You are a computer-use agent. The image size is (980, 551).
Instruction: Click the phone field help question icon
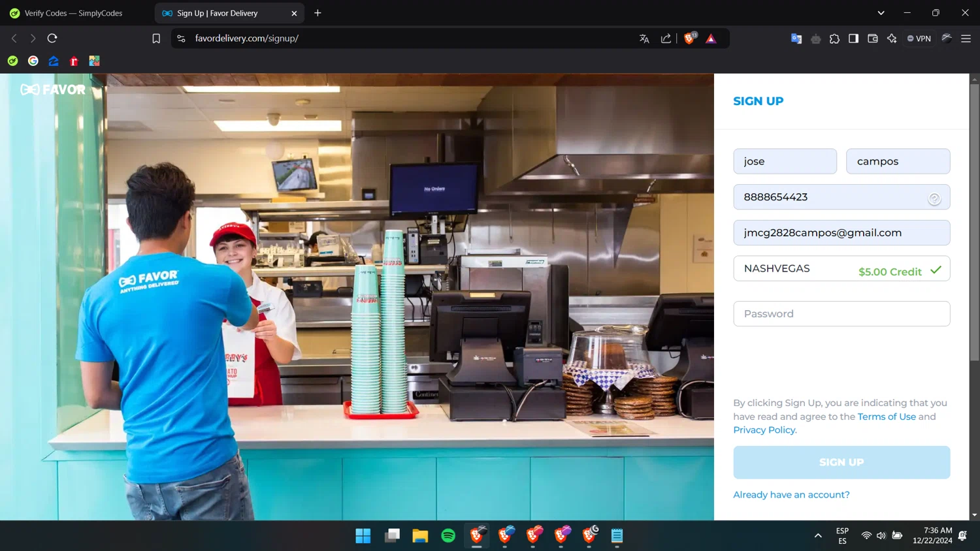[934, 198]
